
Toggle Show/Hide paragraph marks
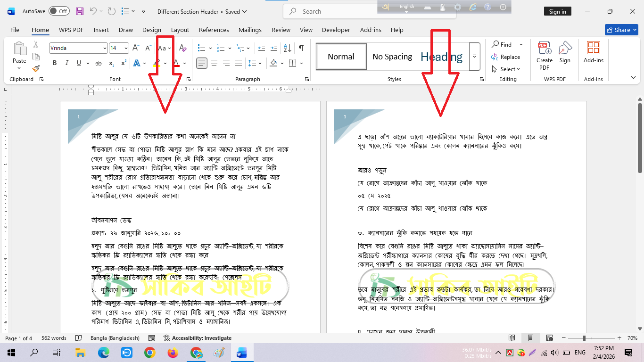tap(301, 48)
